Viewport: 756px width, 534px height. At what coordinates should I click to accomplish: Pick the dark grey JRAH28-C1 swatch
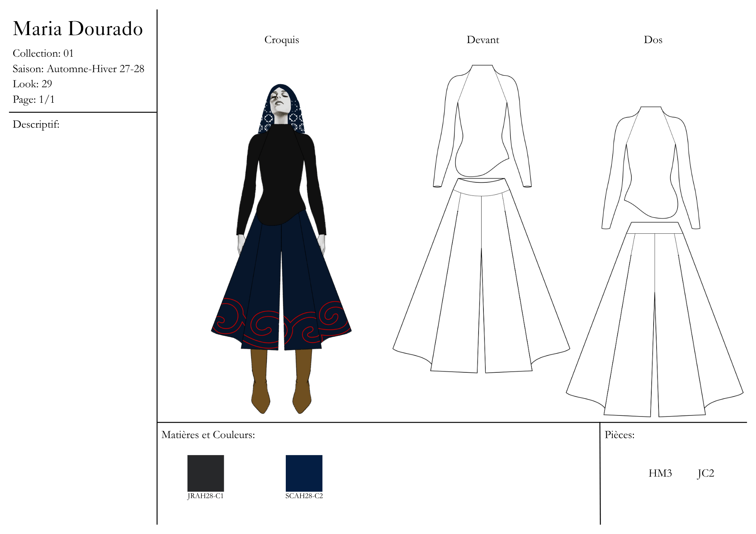tap(206, 473)
